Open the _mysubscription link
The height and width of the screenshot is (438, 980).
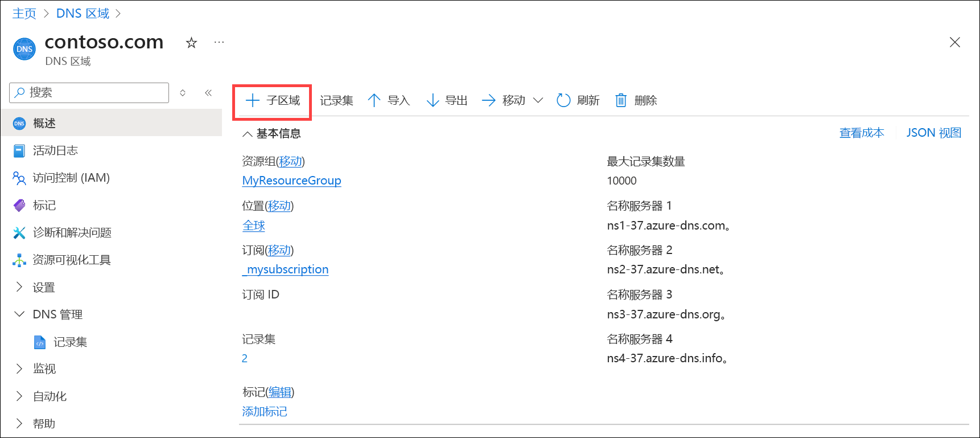coord(285,269)
